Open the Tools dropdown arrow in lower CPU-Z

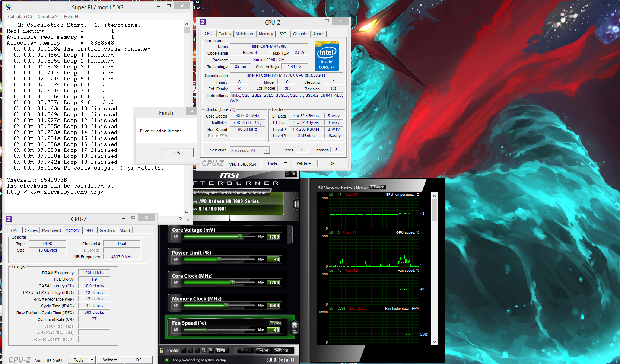tap(92, 360)
